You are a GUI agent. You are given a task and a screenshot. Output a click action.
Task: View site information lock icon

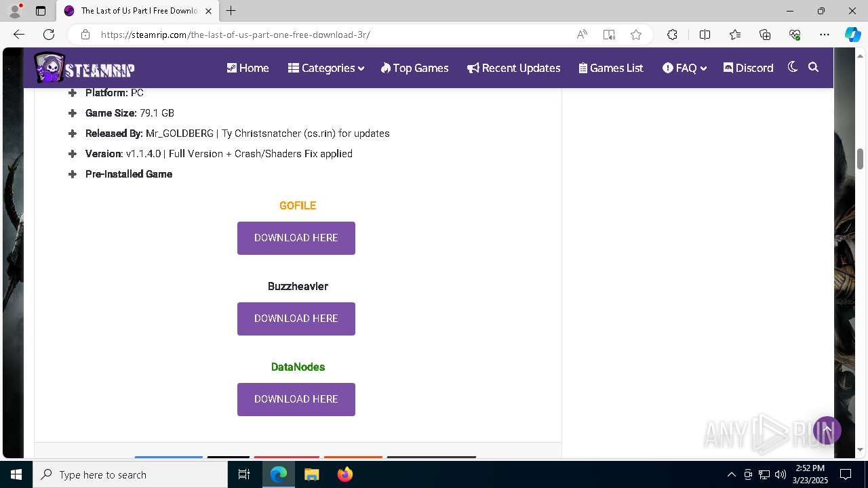click(x=85, y=35)
